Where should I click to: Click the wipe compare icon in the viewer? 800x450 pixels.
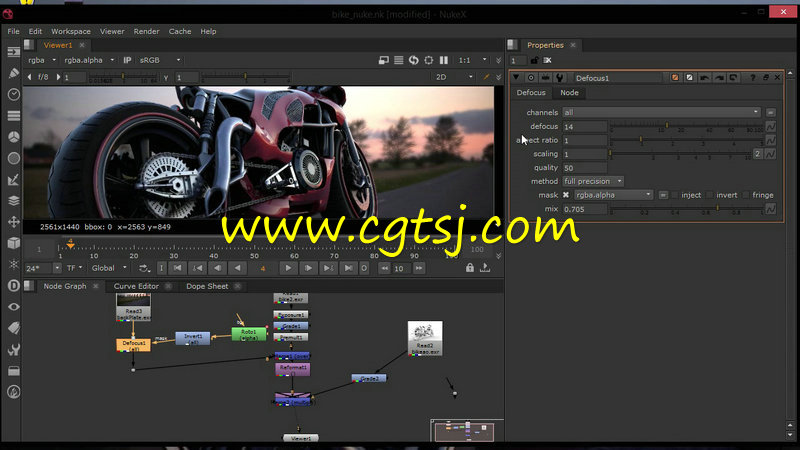[384, 60]
